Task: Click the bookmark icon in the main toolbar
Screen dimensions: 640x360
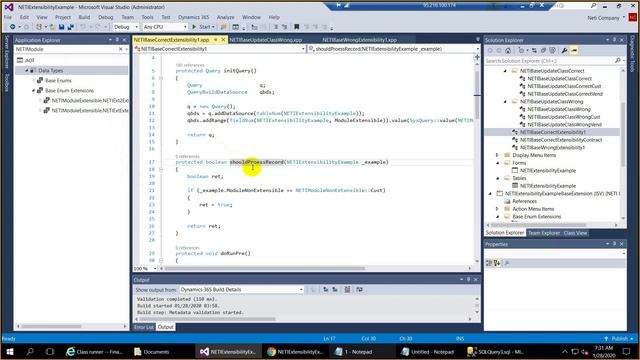Action: [x=297, y=27]
